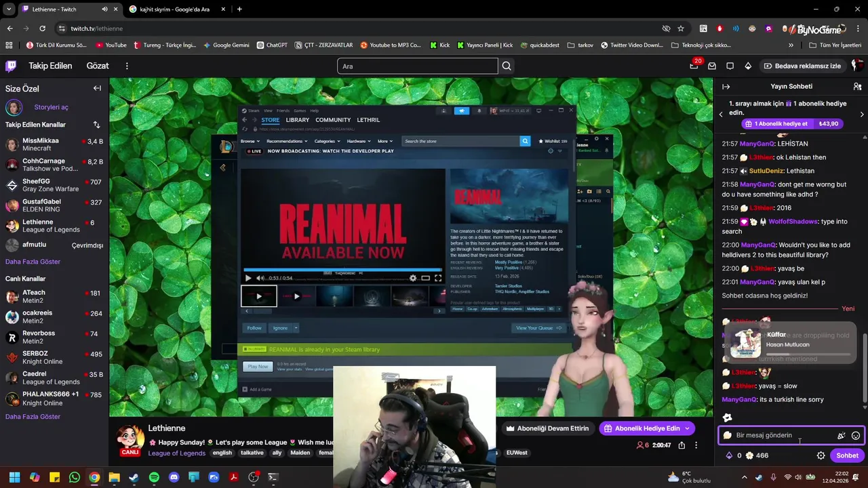
Task: Expand hidden bookmarks with double chevron
Action: [x=791, y=45]
